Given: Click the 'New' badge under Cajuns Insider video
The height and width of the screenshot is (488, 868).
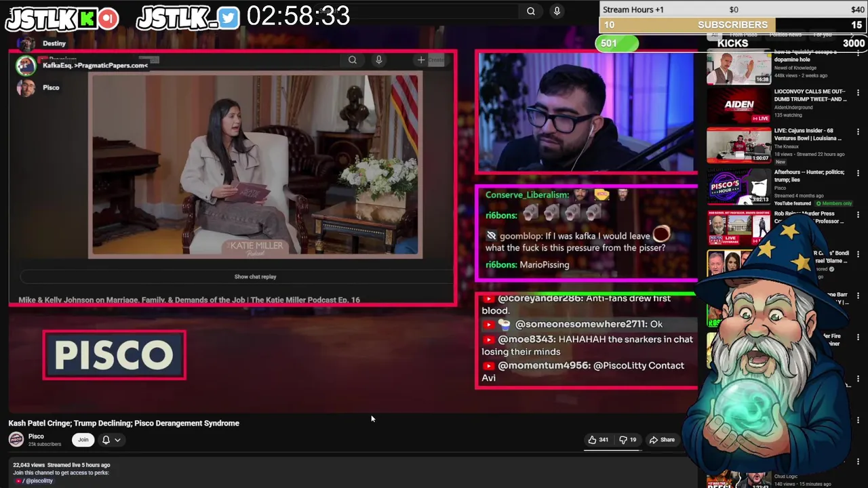Looking at the screenshot, I should tap(781, 162).
